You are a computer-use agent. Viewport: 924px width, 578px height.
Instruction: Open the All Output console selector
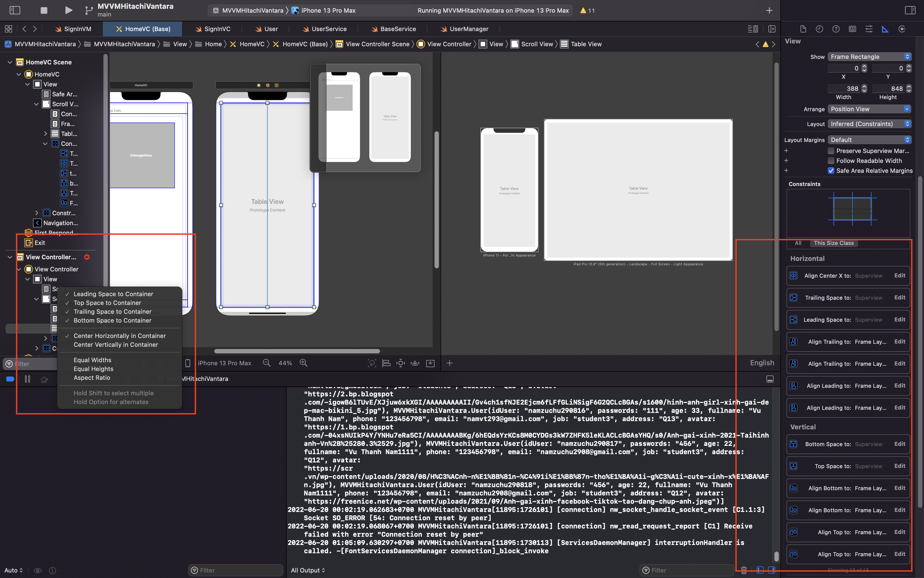tap(308, 570)
